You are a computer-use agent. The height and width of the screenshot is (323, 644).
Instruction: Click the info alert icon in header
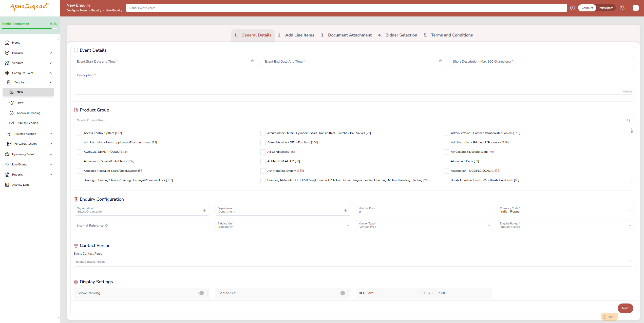pyautogui.click(x=573, y=8)
